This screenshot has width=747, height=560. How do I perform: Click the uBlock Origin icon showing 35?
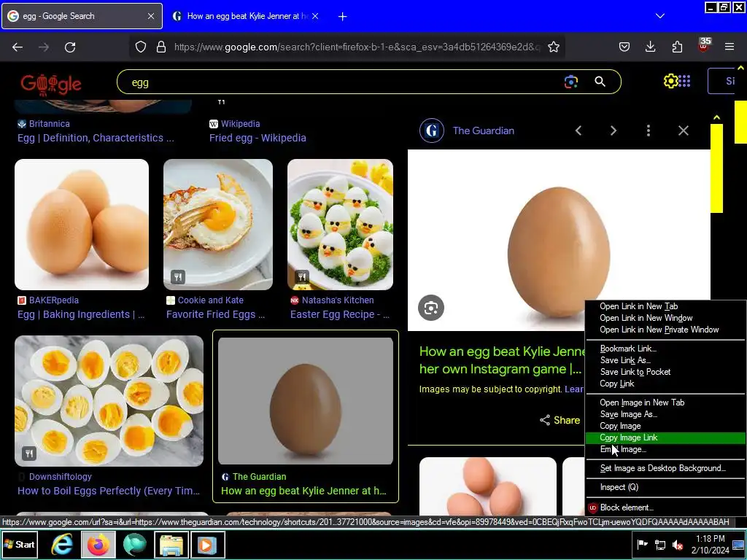pos(704,44)
